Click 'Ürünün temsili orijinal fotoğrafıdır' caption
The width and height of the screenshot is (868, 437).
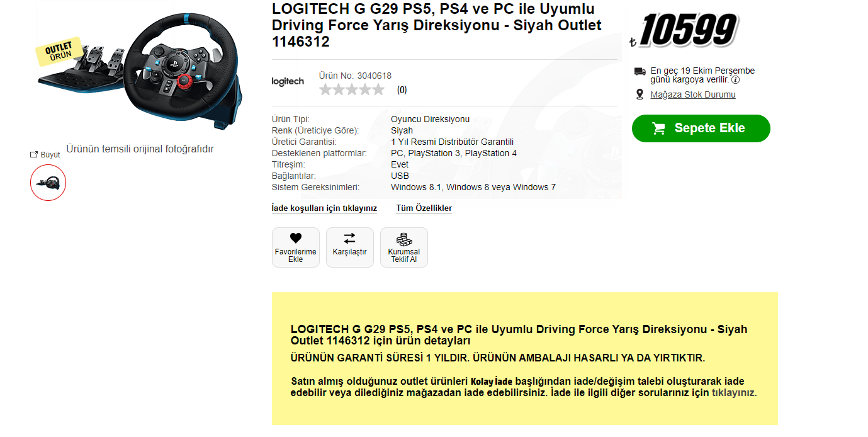140,149
